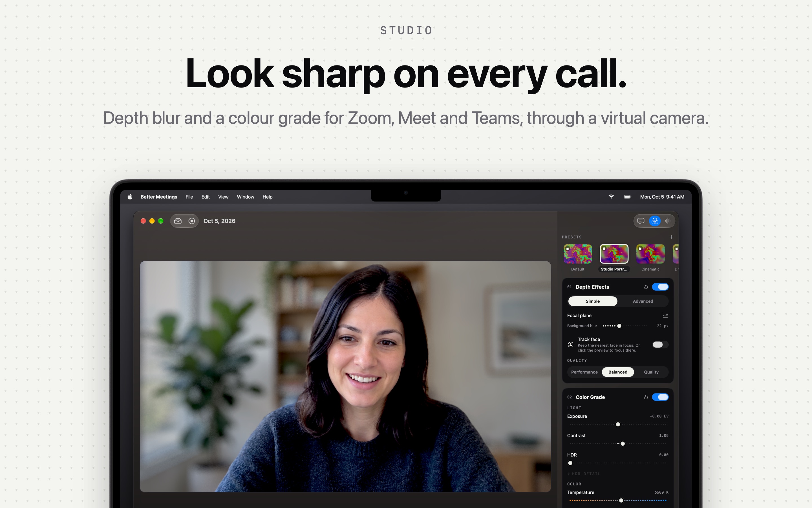This screenshot has width=812, height=508.
Task: Switch to the Advanced depth tab
Action: 643,301
